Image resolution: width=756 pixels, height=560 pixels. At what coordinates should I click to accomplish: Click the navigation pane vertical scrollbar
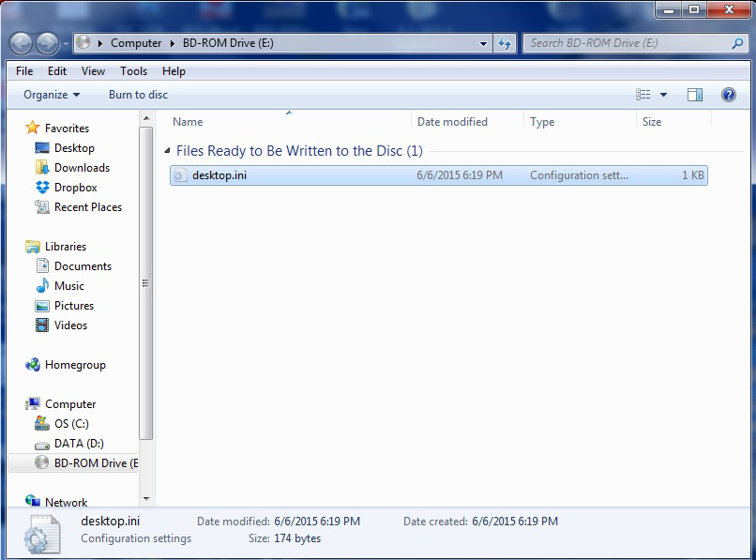pos(145,281)
